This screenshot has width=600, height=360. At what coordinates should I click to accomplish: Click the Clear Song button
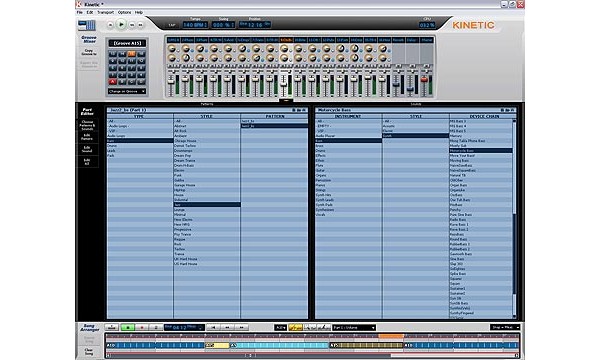tap(89, 351)
